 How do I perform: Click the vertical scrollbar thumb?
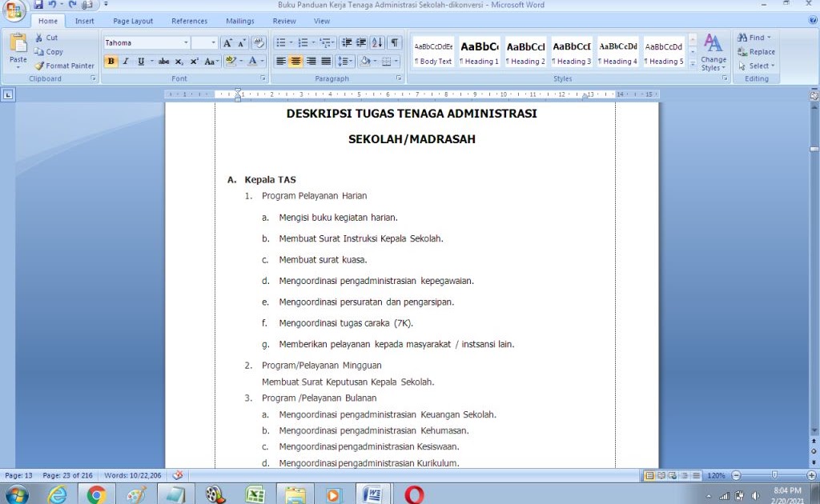[814, 150]
